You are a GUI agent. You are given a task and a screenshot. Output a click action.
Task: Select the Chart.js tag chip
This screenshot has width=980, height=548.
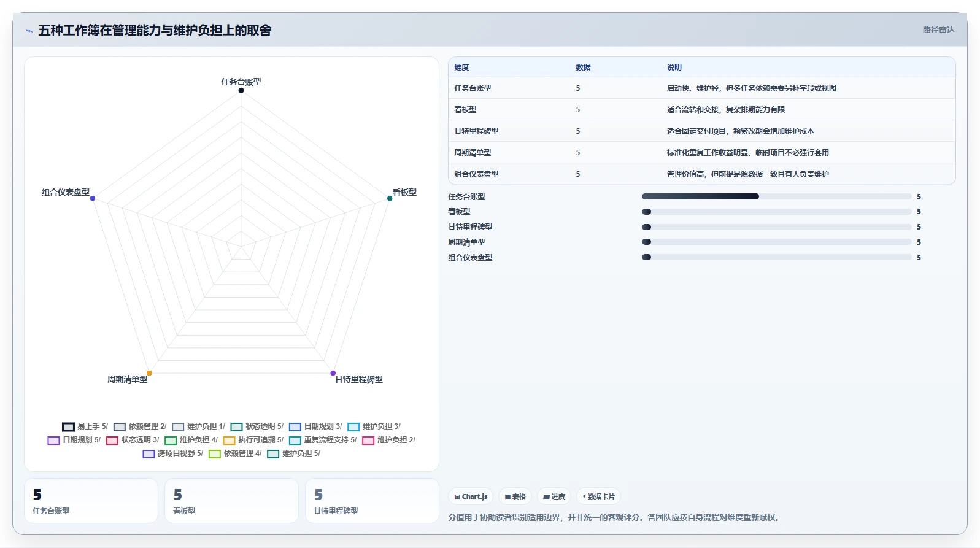471,496
